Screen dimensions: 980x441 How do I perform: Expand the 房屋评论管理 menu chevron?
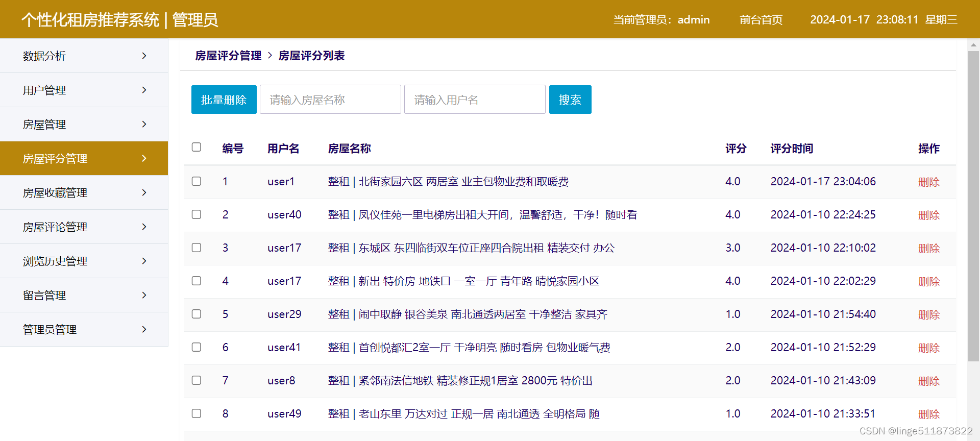[144, 227]
